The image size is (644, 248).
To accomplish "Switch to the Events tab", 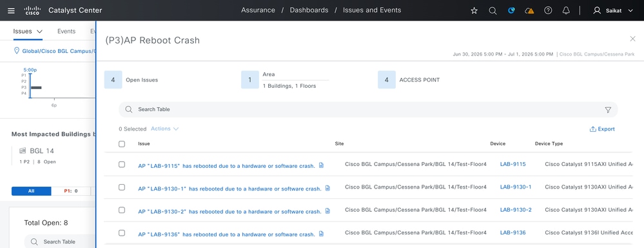I will pyautogui.click(x=66, y=31).
